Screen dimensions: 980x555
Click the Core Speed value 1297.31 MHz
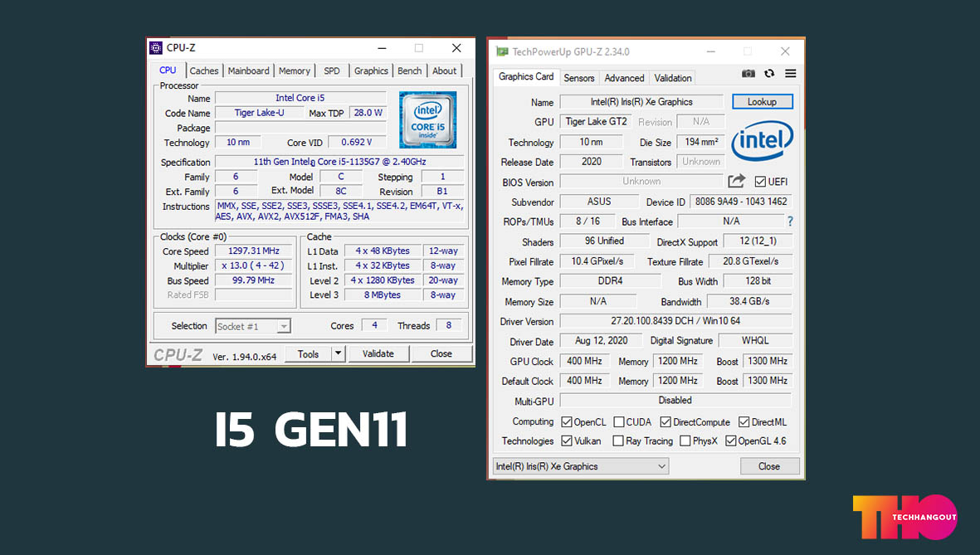(254, 251)
